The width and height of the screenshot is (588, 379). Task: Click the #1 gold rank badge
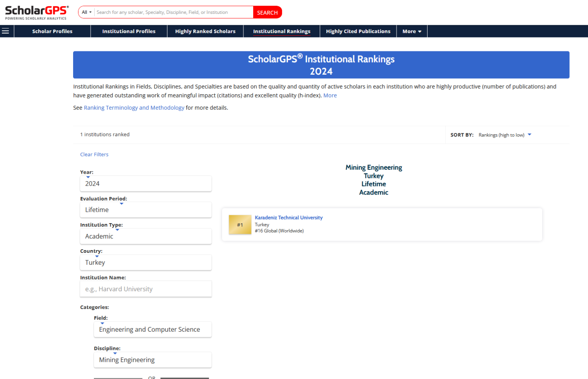(x=240, y=225)
